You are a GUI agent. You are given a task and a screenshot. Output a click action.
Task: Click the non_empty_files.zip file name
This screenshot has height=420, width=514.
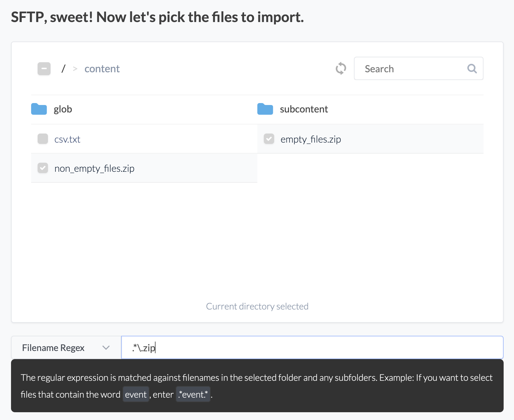coord(94,169)
